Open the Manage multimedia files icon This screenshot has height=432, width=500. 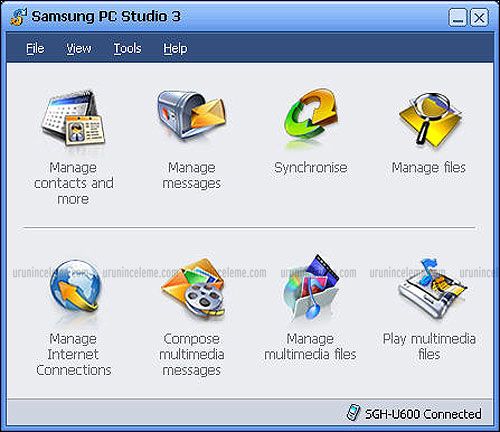(x=311, y=287)
